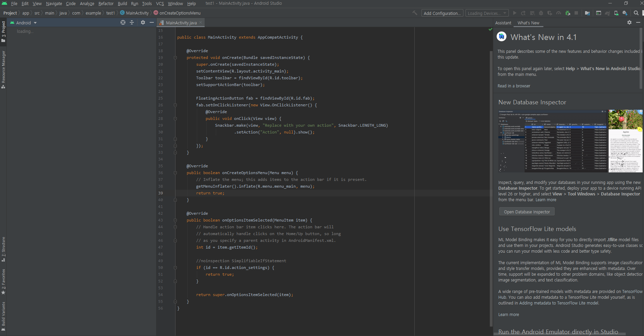Open the Window menu
This screenshot has width=644, height=336.
[x=175, y=3]
